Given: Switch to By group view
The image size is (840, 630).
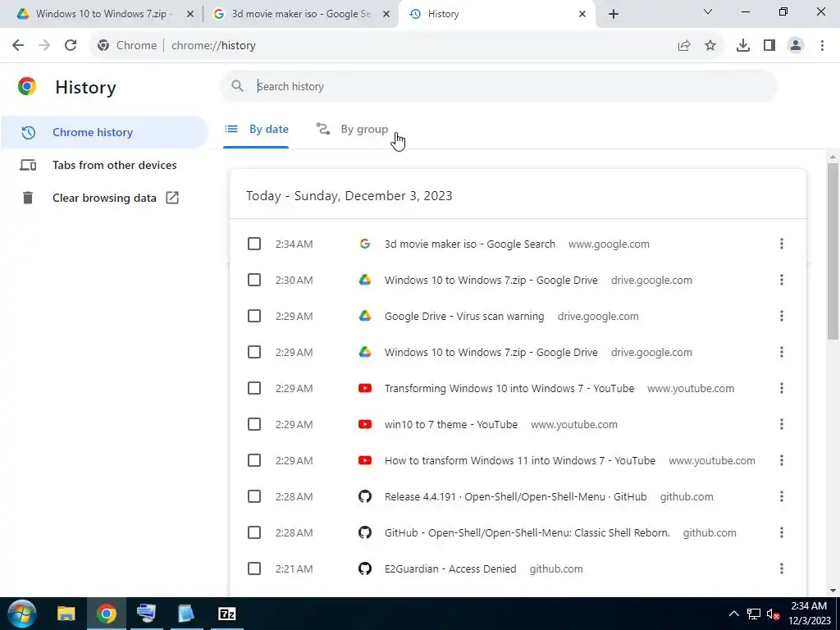Looking at the screenshot, I should click(x=352, y=129).
